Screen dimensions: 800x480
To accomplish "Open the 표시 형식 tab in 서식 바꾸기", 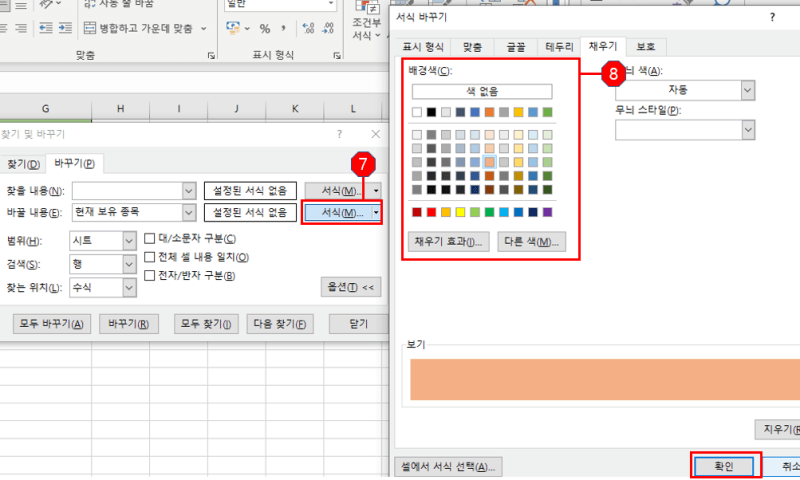I will pos(423,47).
